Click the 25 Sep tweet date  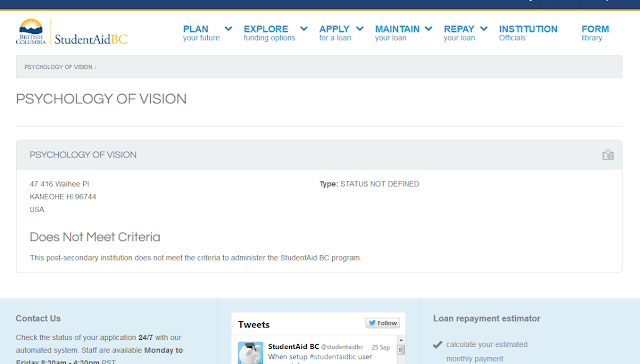pos(381,347)
